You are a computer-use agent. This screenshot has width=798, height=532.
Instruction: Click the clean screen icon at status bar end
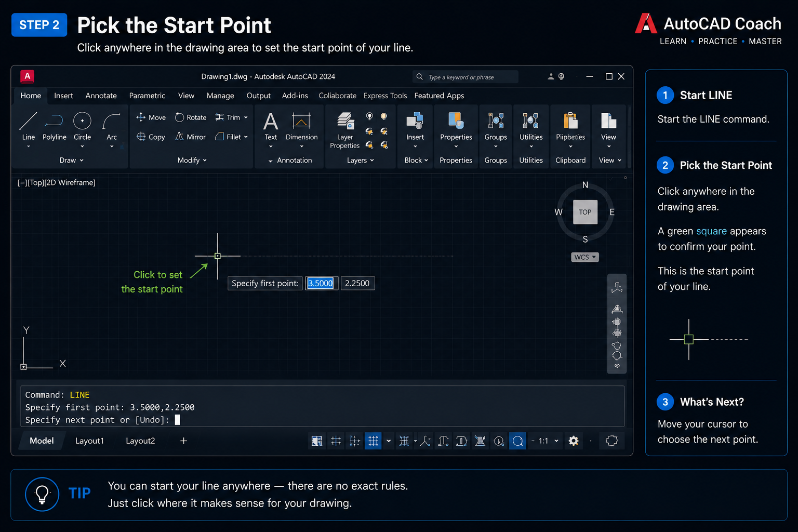(612, 441)
